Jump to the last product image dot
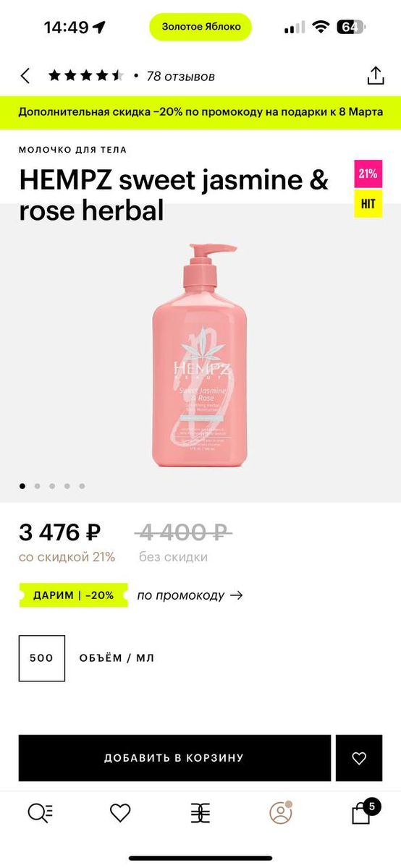The width and height of the screenshot is (401, 868). tap(82, 486)
